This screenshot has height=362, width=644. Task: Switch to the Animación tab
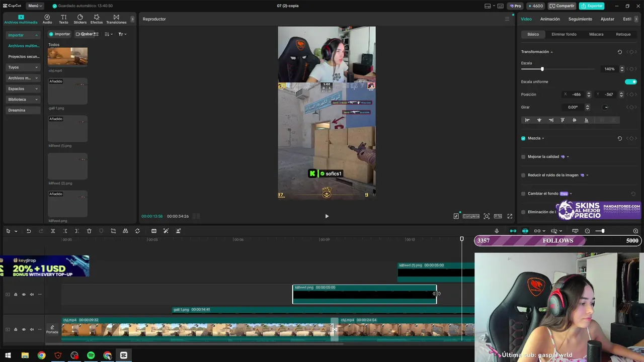[x=550, y=19]
